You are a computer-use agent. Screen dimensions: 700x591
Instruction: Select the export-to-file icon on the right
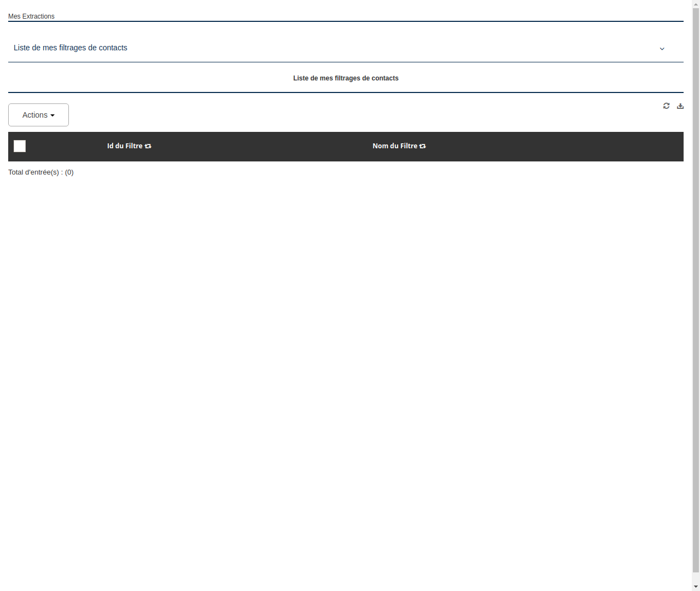[680, 106]
